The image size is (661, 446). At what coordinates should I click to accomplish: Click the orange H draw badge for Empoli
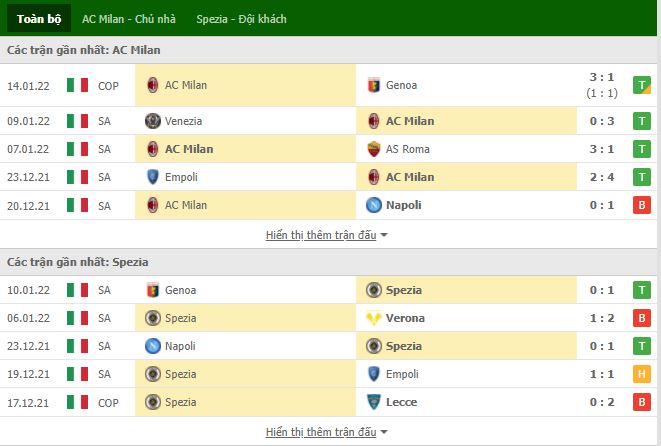tap(642, 374)
